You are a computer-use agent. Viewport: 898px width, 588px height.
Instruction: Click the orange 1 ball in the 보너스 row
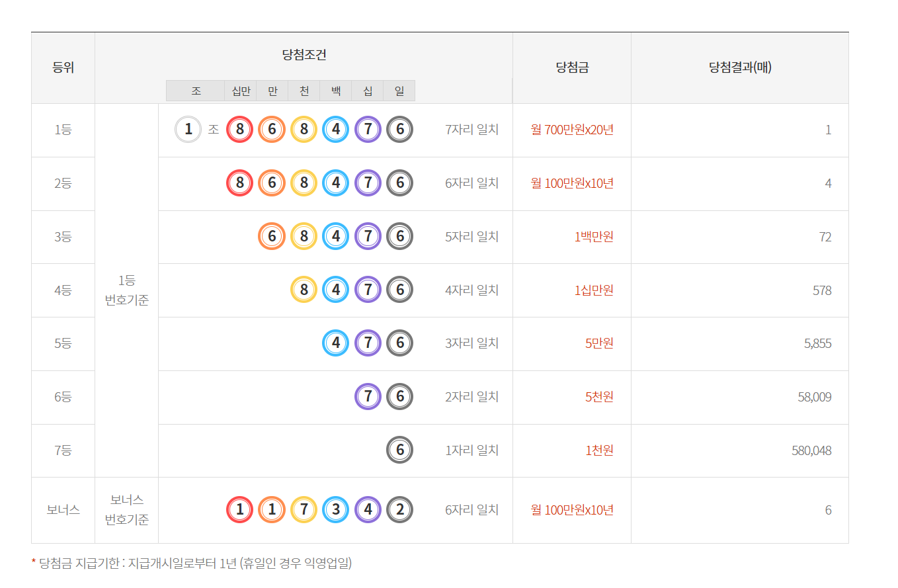tap(272, 510)
